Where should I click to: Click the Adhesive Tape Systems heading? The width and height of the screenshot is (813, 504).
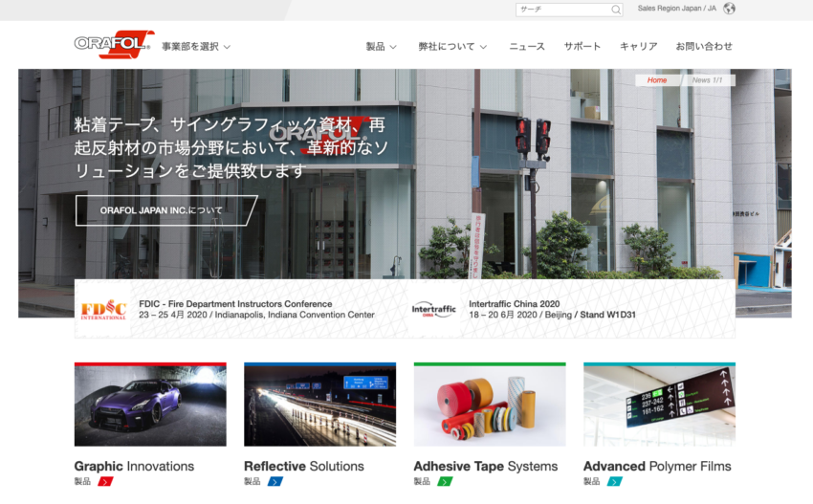coord(485,466)
